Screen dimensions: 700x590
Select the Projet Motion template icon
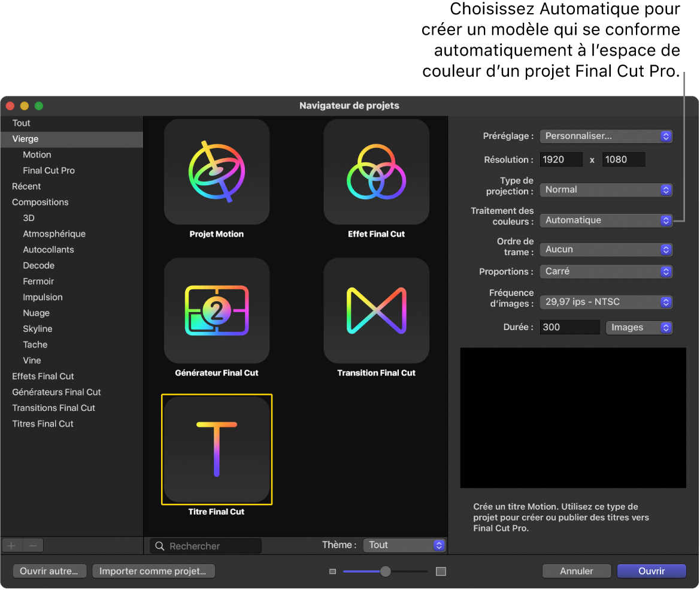pyautogui.click(x=217, y=171)
